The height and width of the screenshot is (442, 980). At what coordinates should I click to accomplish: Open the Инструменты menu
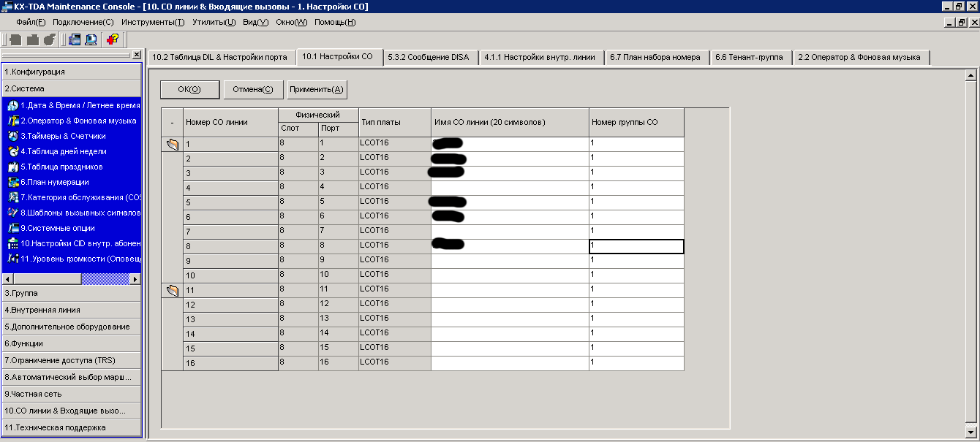tap(153, 22)
